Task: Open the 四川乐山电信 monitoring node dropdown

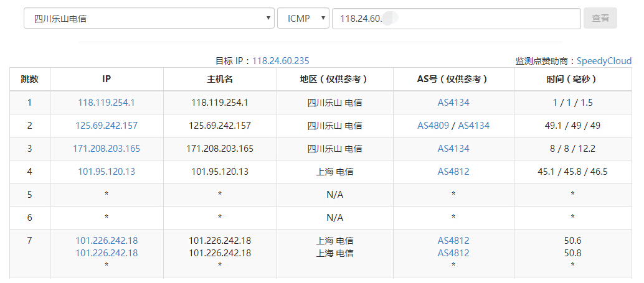Action: click(x=149, y=19)
